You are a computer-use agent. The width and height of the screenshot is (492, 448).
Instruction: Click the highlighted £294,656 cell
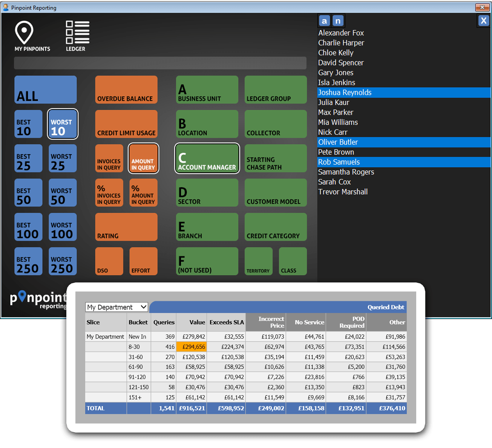point(191,347)
